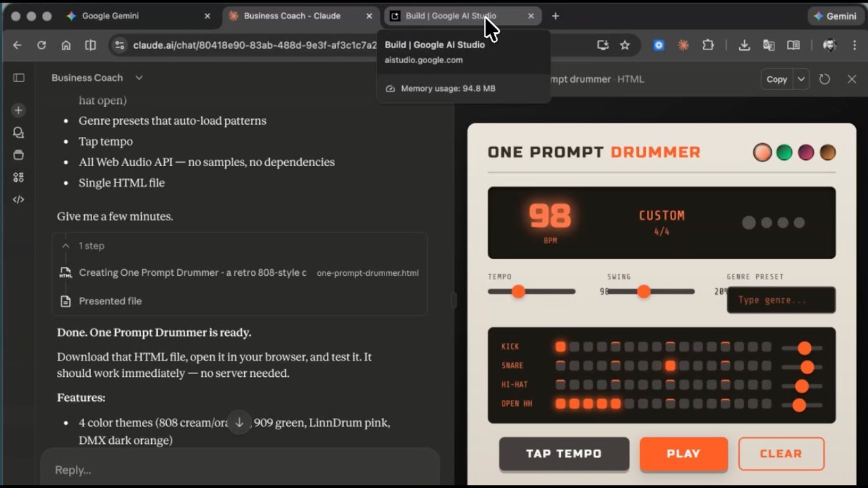868x488 pixels.
Task: Copy the artifact code
Action: click(776, 79)
